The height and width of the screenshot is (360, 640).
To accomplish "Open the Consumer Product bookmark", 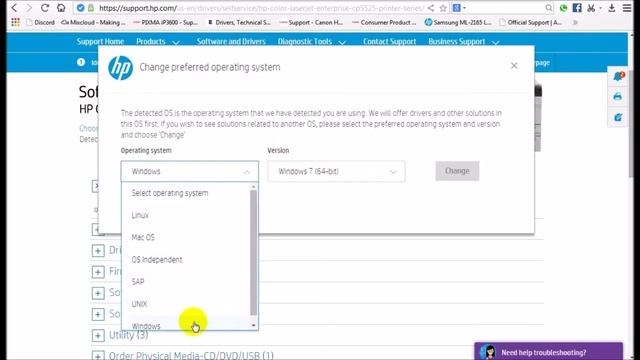I will pyautogui.click(x=384, y=22).
